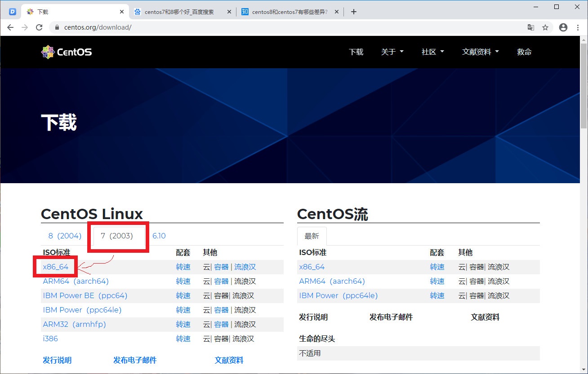Switch to the centos8和centos7有哪些差异 tab

tap(285, 12)
